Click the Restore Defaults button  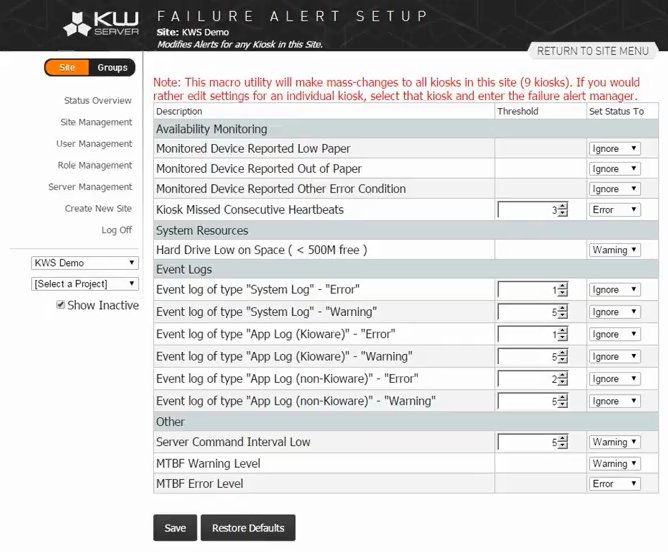click(x=248, y=528)
